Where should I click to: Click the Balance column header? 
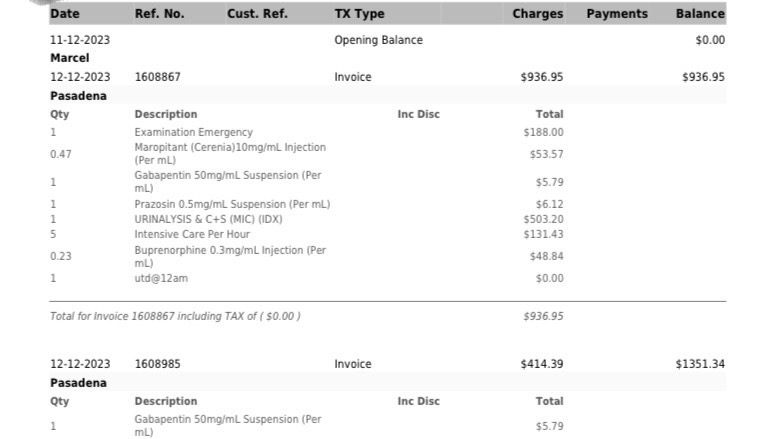pyautogui.click(x=700, y=14)
